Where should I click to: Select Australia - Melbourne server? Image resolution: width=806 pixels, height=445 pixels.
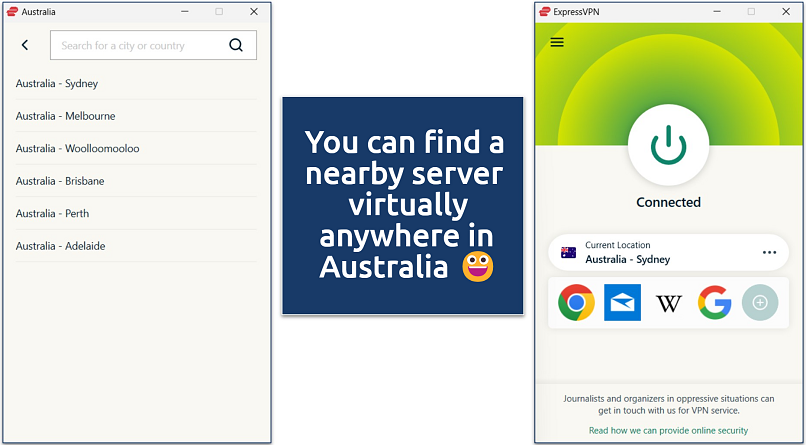pos(136,116)
